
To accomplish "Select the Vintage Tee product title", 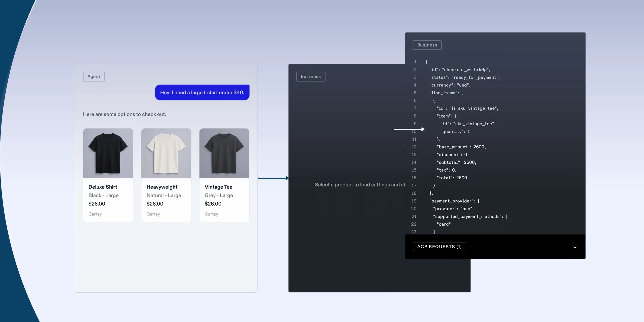I will [218, 187].
